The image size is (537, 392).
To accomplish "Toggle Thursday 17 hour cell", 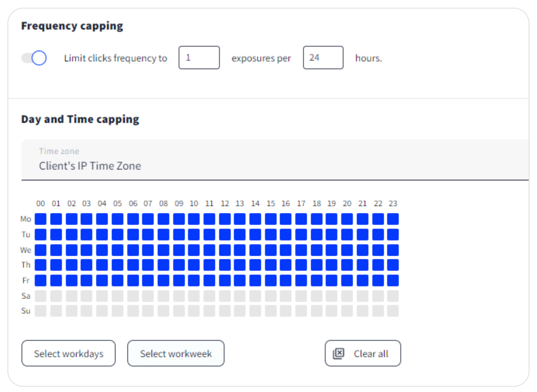I will (301, 265).
